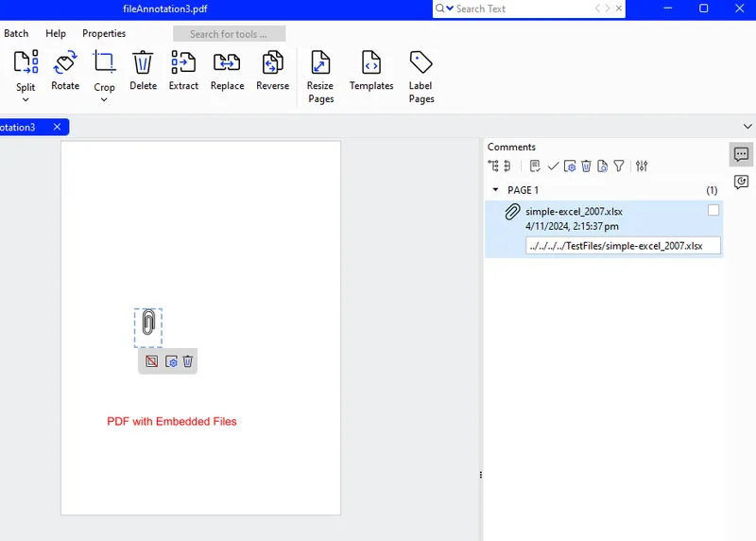Open the Batch menu
Screen dimensions: 756x541
[16, 33]
